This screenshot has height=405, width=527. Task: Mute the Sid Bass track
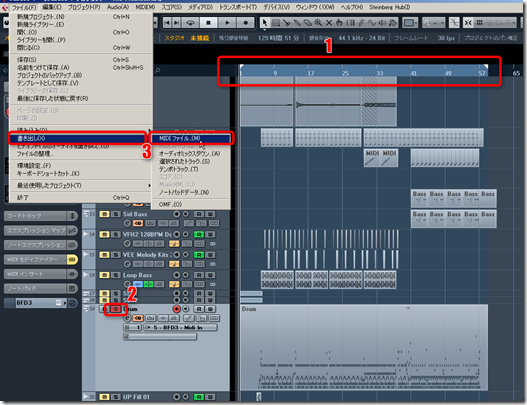tap(104, 214)
